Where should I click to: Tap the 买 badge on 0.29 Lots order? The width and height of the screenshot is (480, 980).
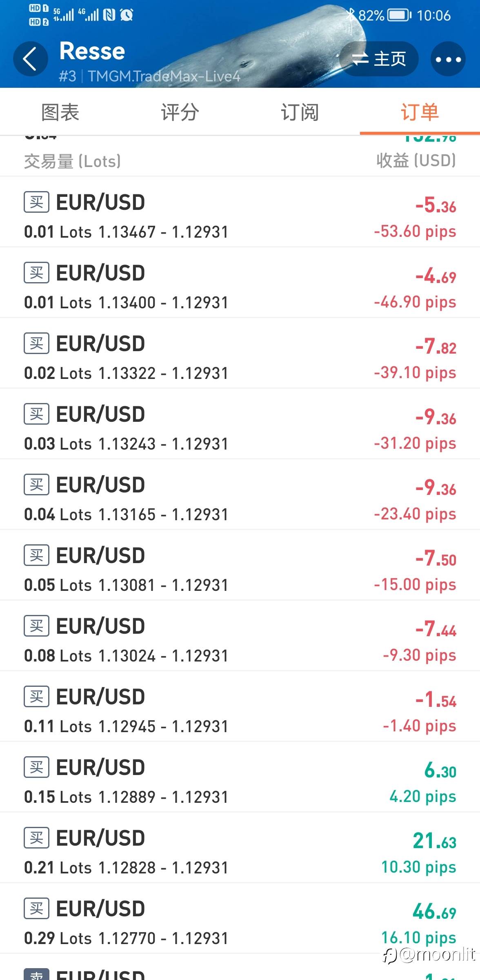pyautogui.click(x=36, y=909)
